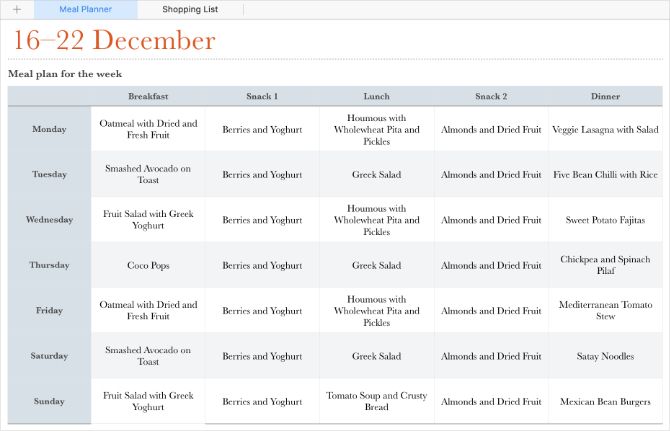The width and height of the screenshot is (670, 431).
Task: Click the Lunch column header
Action: (376, 96)
